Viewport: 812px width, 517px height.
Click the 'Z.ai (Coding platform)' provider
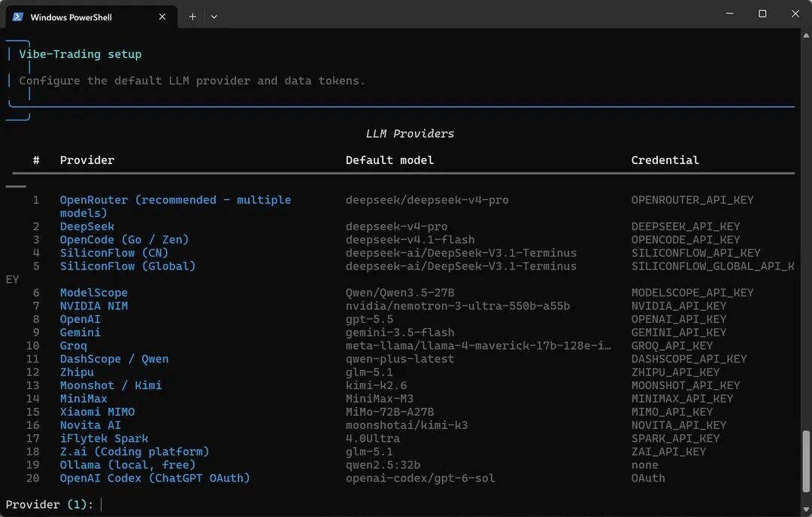click(135, 451)
